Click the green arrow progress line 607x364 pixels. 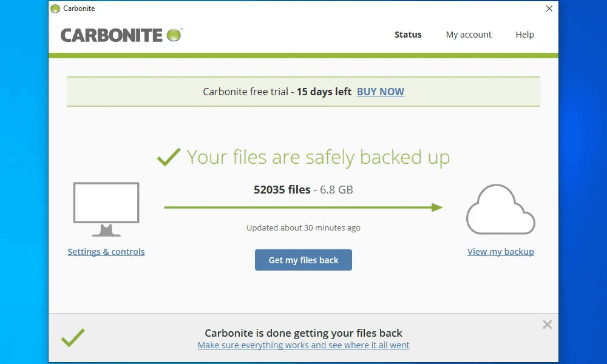point(303,207)
